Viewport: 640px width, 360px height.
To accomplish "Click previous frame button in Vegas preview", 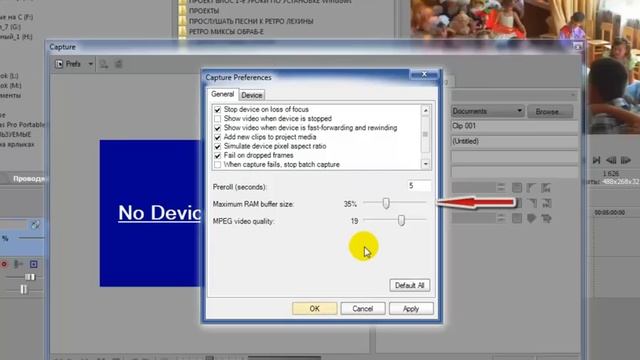I will tap(611, 160).
